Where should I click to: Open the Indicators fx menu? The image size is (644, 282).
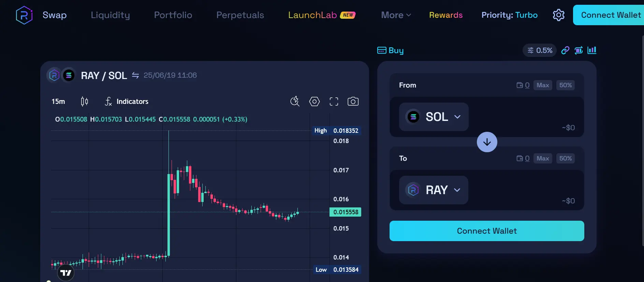[x=127, y=101]
